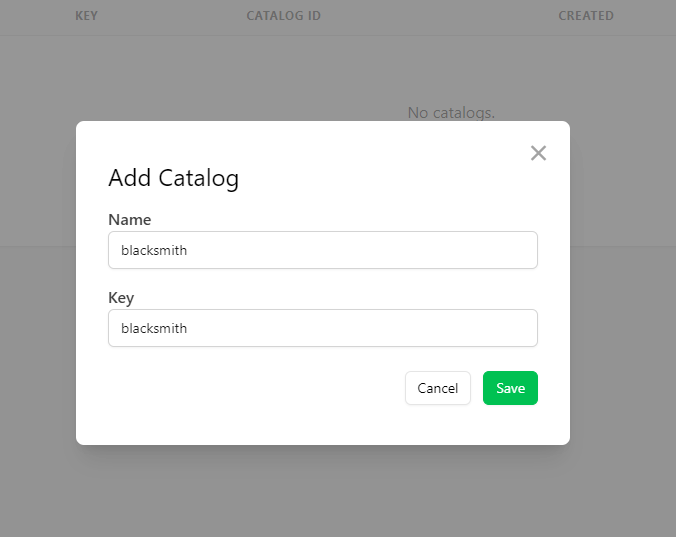The height and width of the screenshot is (537, 676).
Task: Click the Add Catalog dialog title
Action: pos(173,179)
